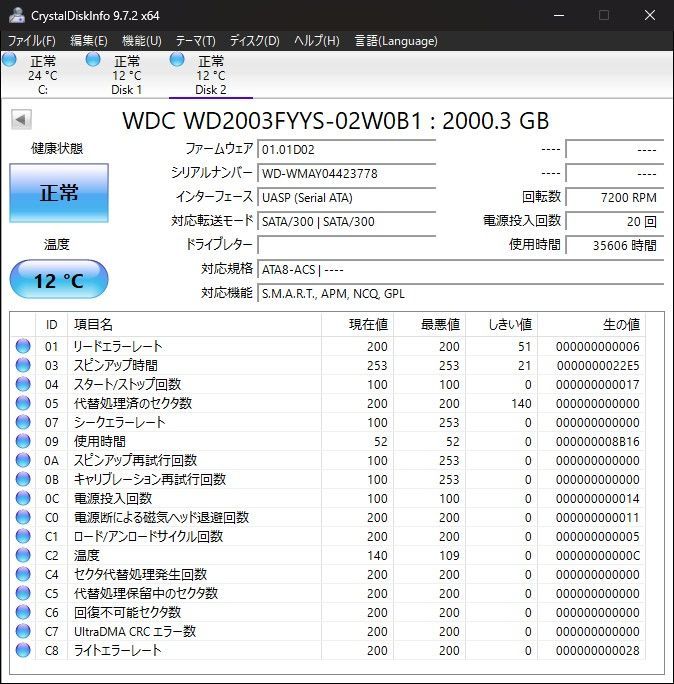The image size is (674, 684).
Task: Click status orb for 代替処理保留中のセクタ数 row
Action: [x=23, y=593]
